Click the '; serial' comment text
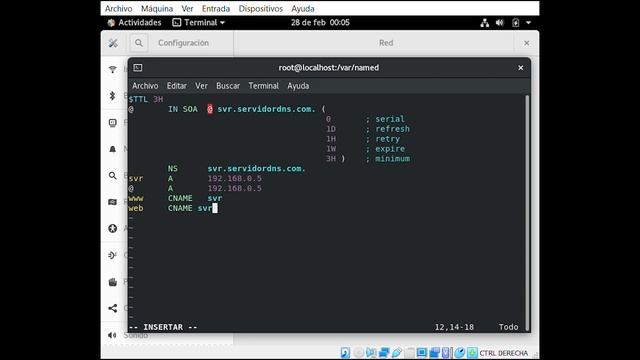This screenshot has width=640, height=360. 385,119
